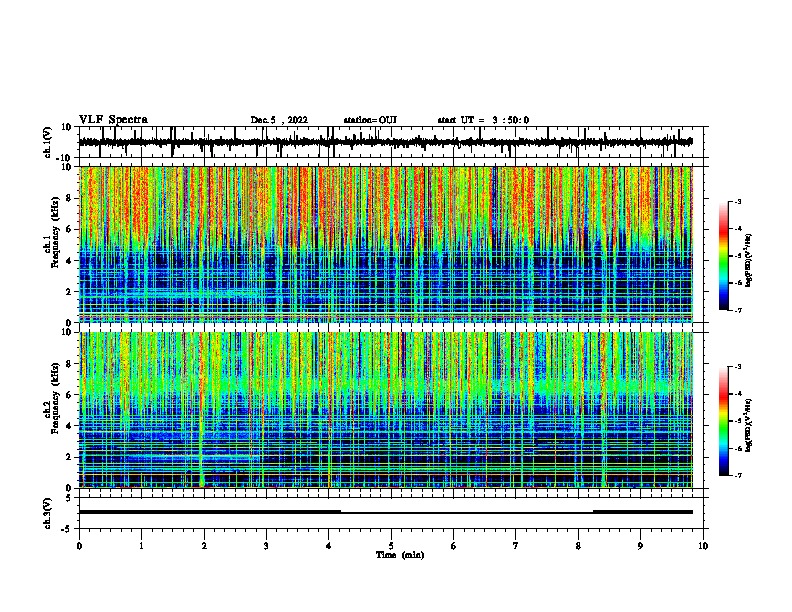792x612 pixels.
Task: Click the "ch.3(V)" axis label
Action: (48, 513)
